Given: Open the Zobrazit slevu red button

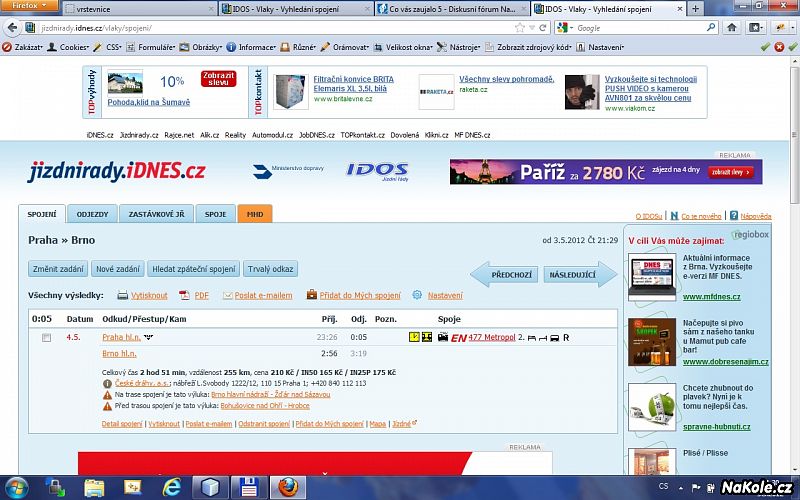Looking at the screenshot, I should (218, 79).
